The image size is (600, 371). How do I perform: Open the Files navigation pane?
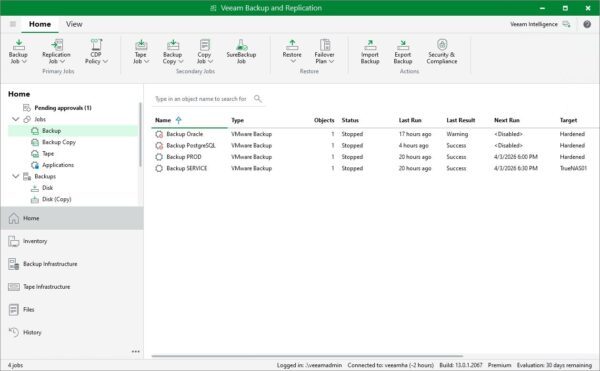click(x=72, y=309)
